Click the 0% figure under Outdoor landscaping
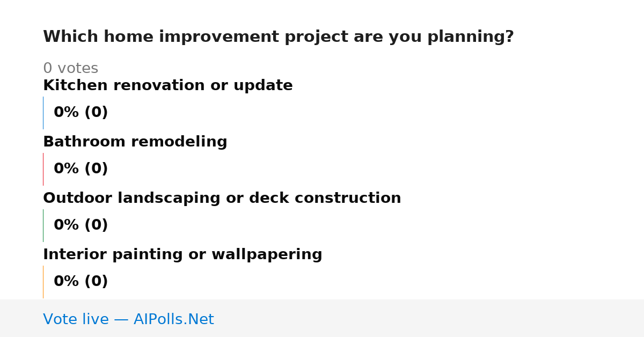The image size is (644, 337). (67, 225)
